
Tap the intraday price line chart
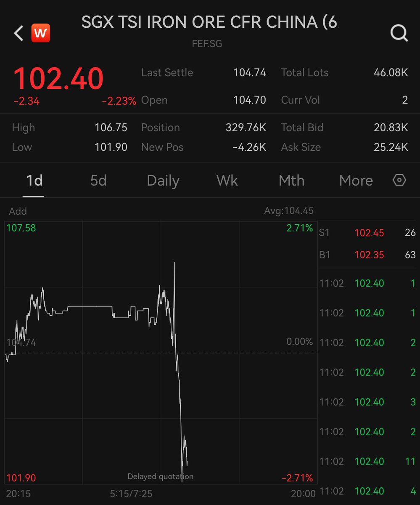(x=161, y=353)
